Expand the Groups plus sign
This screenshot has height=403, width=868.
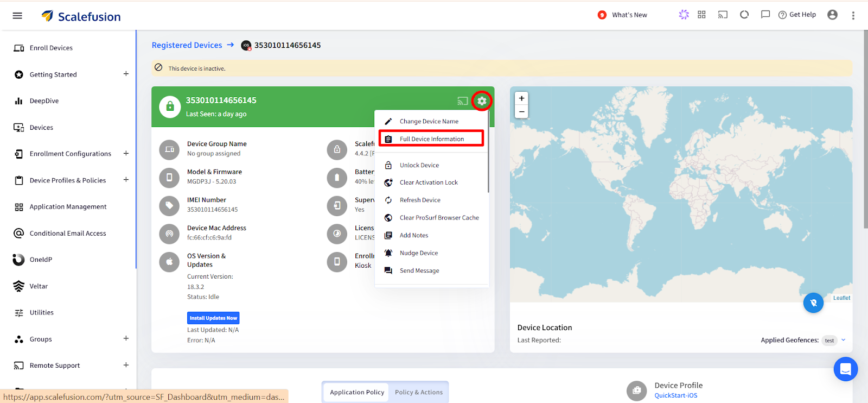126,338
